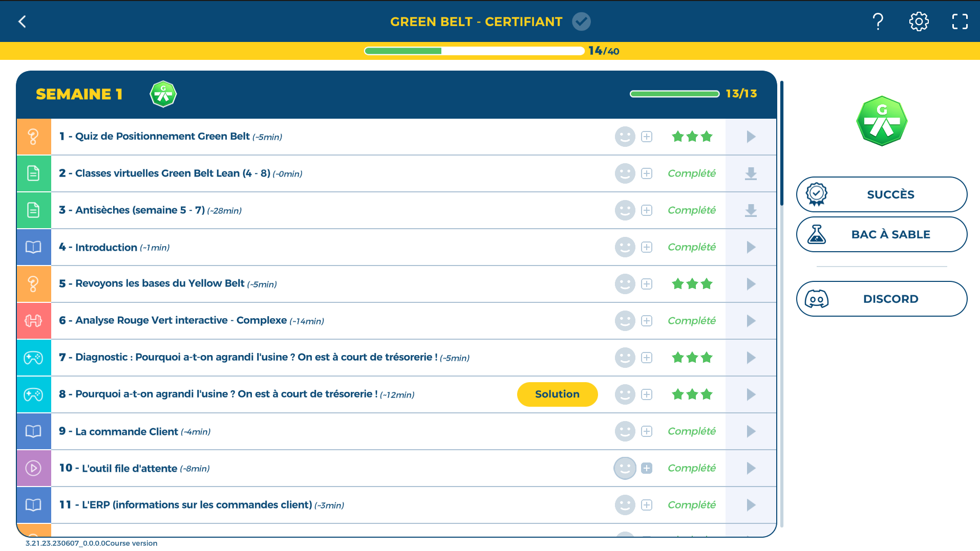Toggle the plus box for La commande Client

(x=647, y=431)
